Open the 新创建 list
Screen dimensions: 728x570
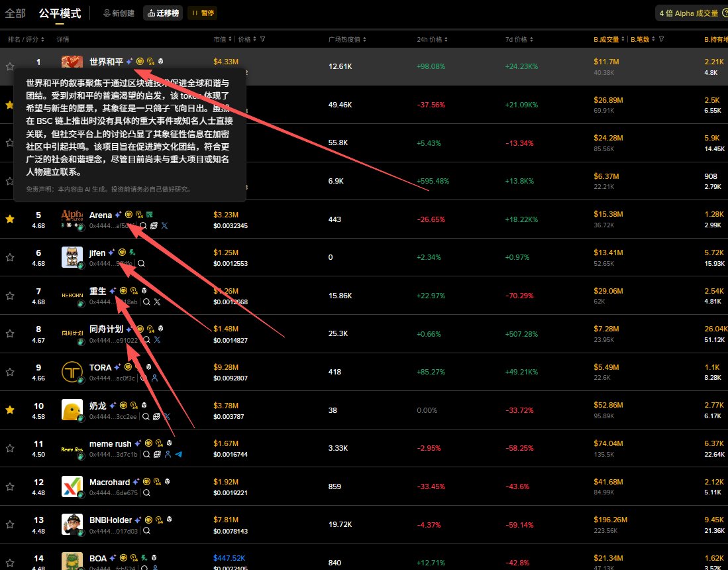119,13
